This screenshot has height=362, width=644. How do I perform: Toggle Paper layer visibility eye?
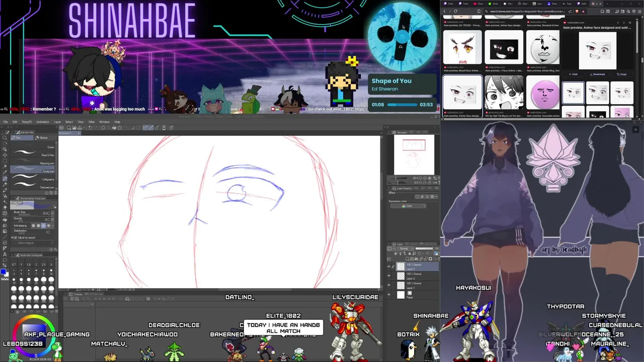coord(388,294)
